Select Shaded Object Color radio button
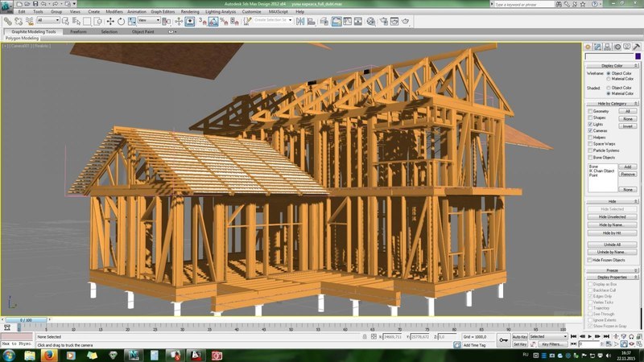Screen dimensions: 644x362 pos(609,88)
